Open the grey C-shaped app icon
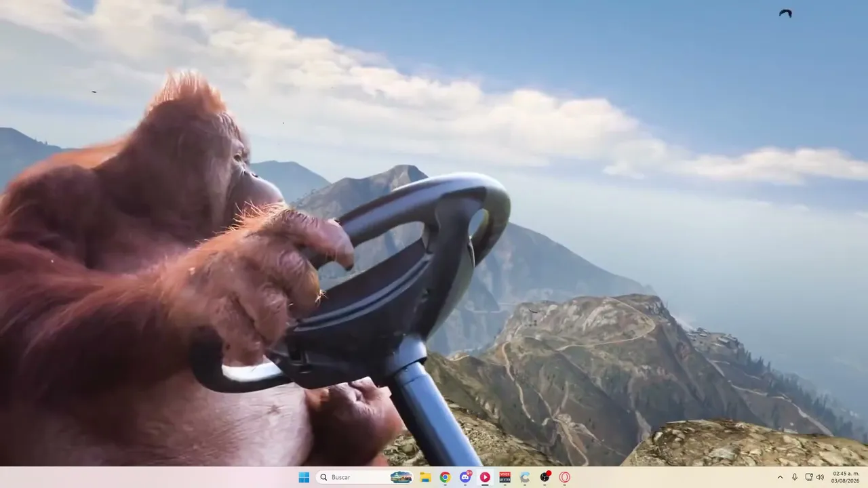The width and height of the screenshot is (868, 488). coord(525,477)
